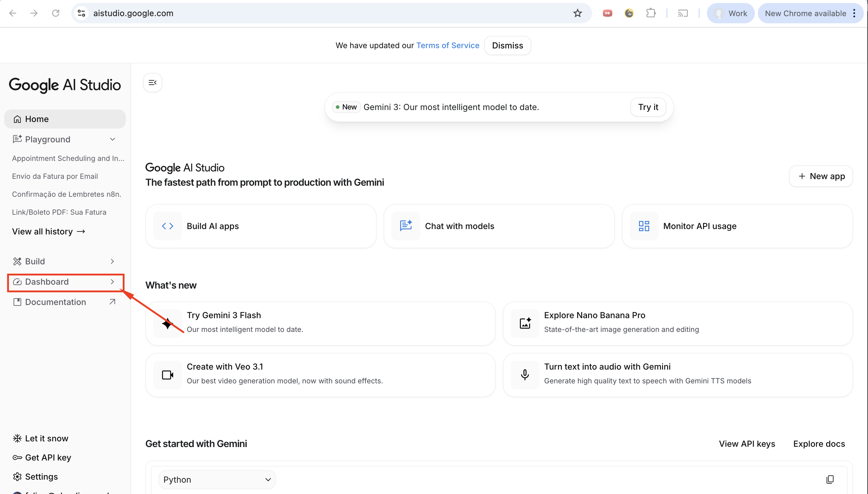Click View API keys link

tap(747, 444)
